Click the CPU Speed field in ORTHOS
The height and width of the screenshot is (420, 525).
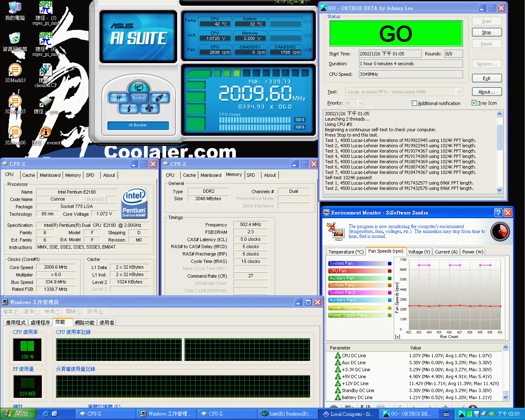pyautogui.click(x=411, y=74)
